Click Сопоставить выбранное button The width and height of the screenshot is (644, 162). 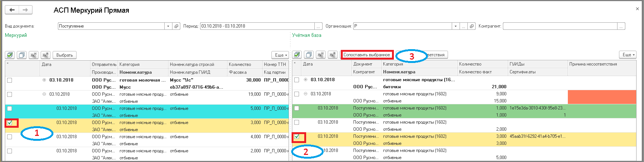coord(367,55)
